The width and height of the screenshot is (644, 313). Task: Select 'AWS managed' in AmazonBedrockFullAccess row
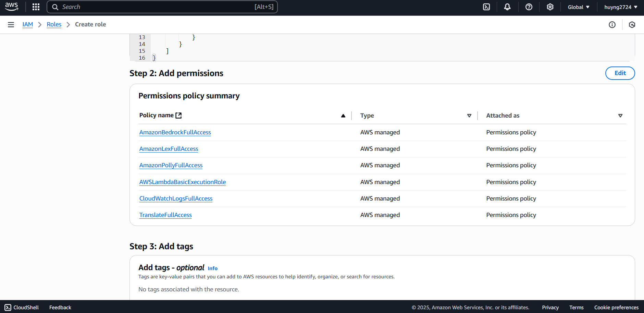[x=380, y=132]
